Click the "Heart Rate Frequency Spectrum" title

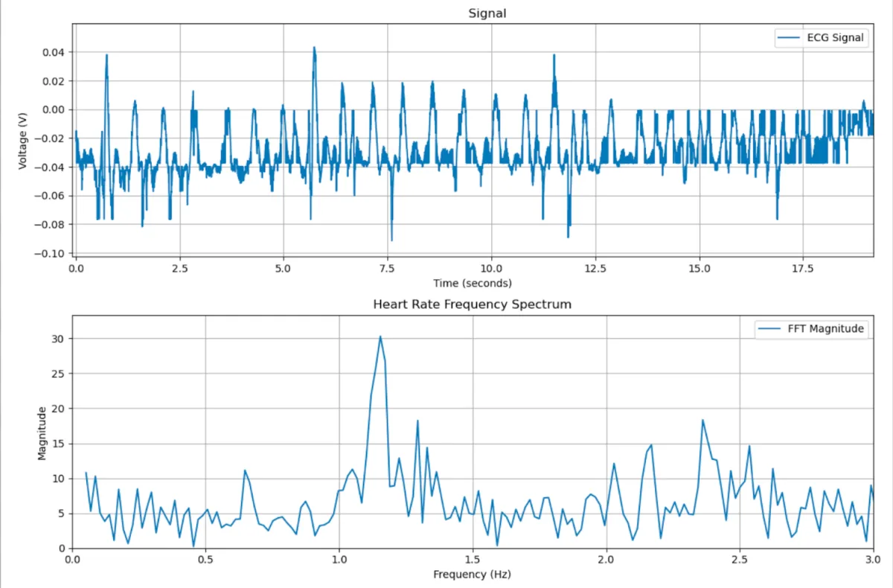[x=472, y=304]
